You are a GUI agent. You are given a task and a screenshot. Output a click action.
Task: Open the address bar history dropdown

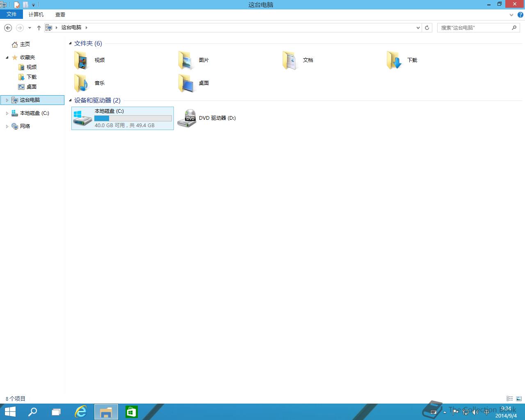[x=418, y=27]
